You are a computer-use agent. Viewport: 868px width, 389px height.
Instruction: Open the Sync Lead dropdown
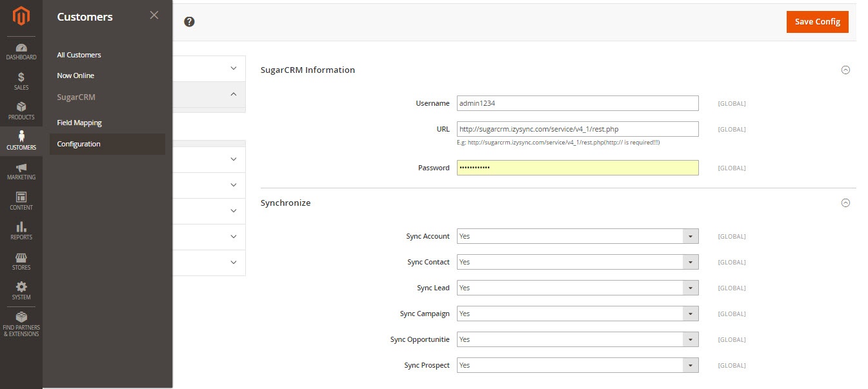pos(578,288)
